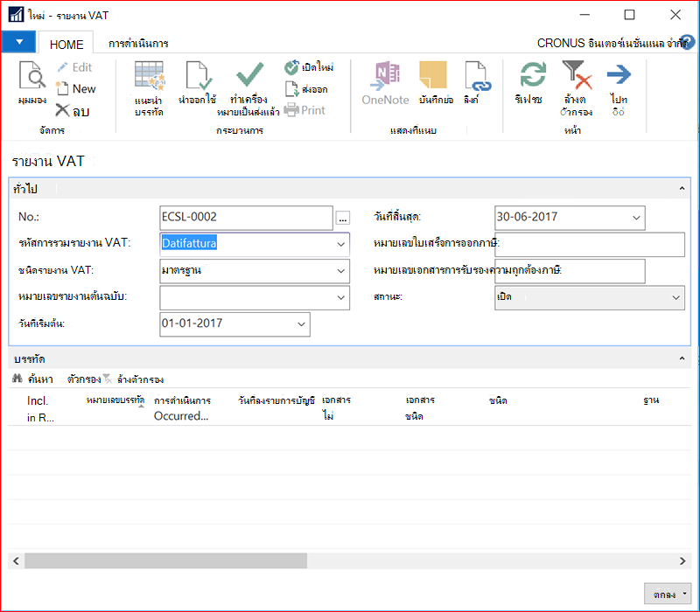The image size is (700, 612).
Task: Click the ฐาน (base) column header
Action: pos(651,400)
